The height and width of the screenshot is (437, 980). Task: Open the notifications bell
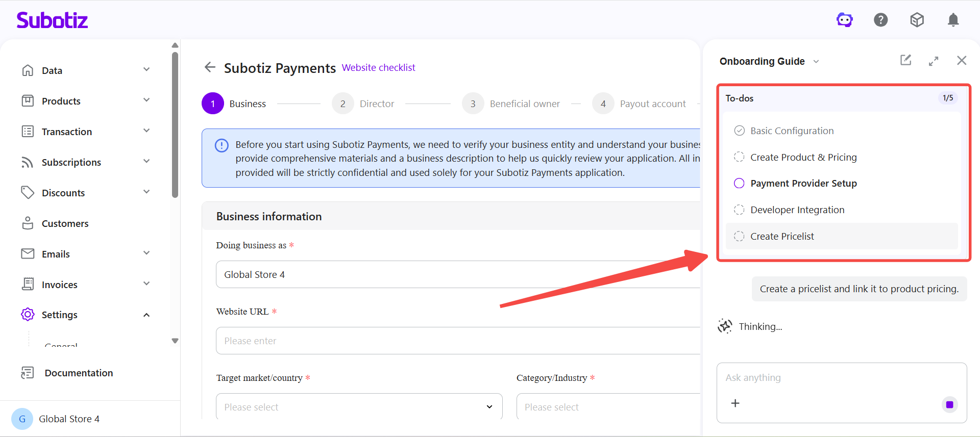(x=953, y=20)
